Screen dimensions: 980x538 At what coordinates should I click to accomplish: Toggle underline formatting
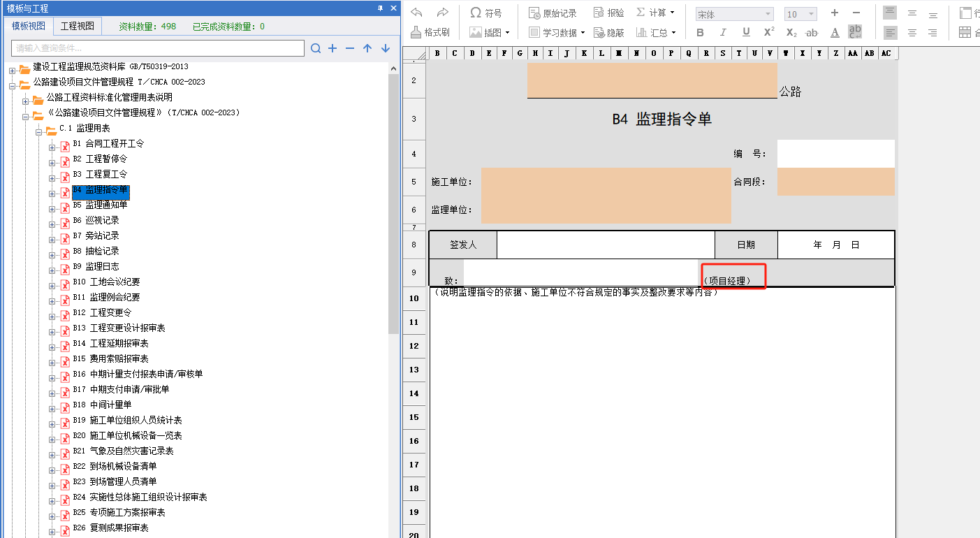point(746,32)
